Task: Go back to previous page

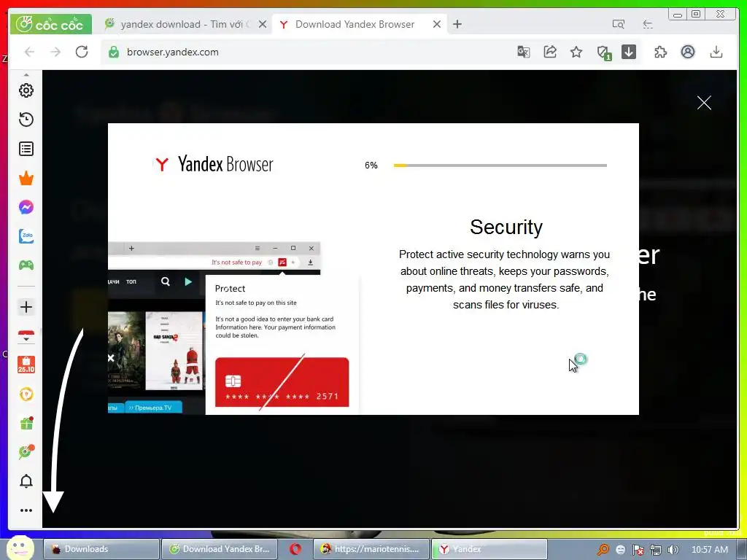Action: point(29,52)
